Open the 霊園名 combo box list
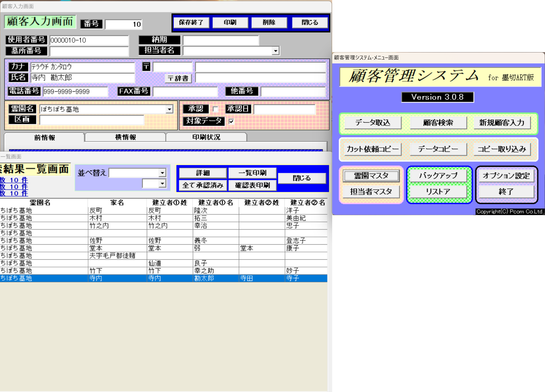 coord(169,109)
